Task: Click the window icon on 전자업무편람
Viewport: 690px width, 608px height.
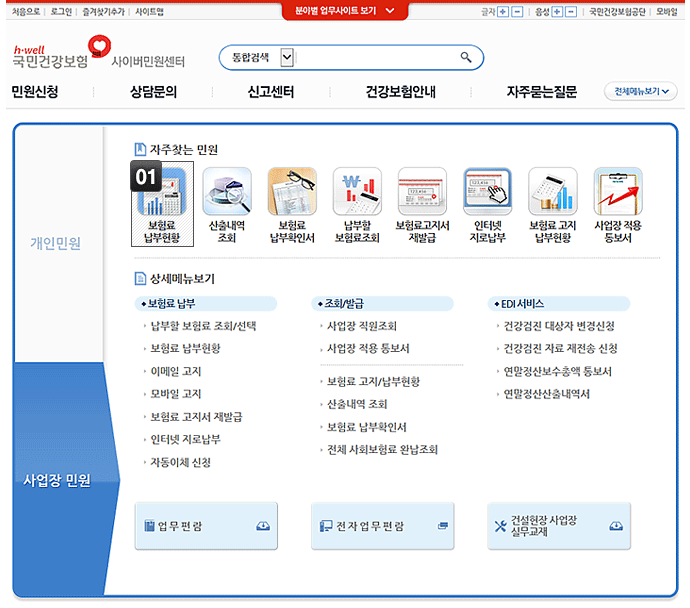Action: pos(443,526)
